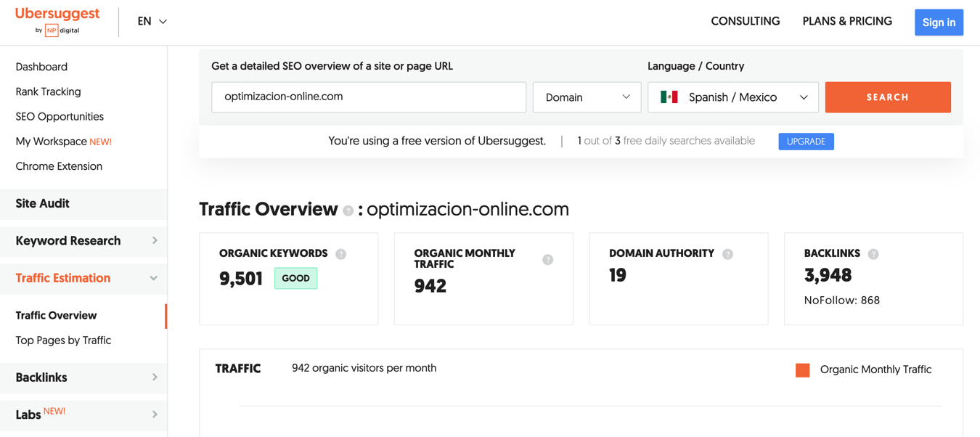Click the help icon next to Traffic Overview heading
Screen dimensions: 980x437
click(x=348, y=211)
